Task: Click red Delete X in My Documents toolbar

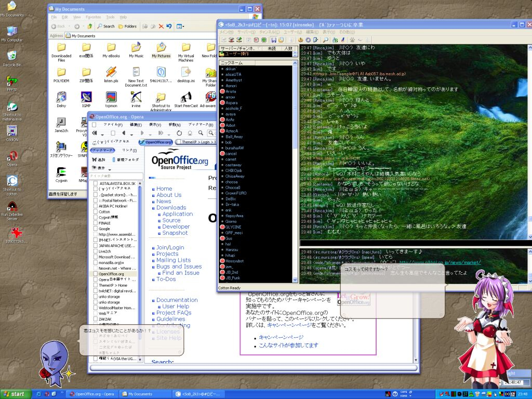Action: [161, 26]
